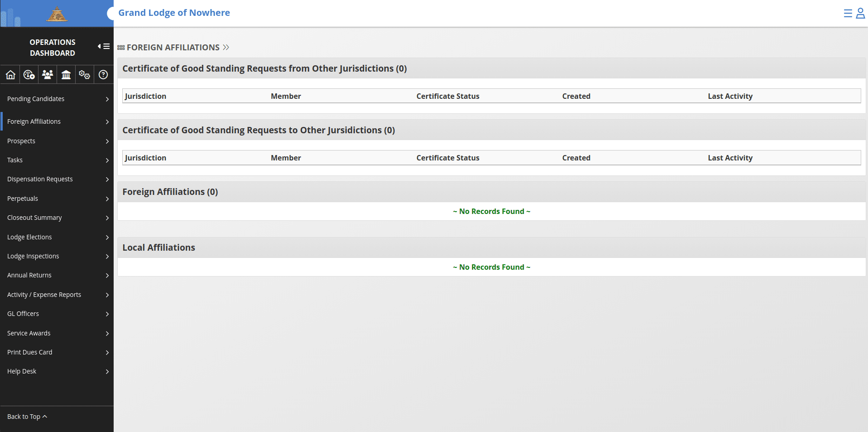Screen dimensions: 868x432
Task: Click Last Activity header in first table
Action: pyautogui.click(x=730, y=96)
